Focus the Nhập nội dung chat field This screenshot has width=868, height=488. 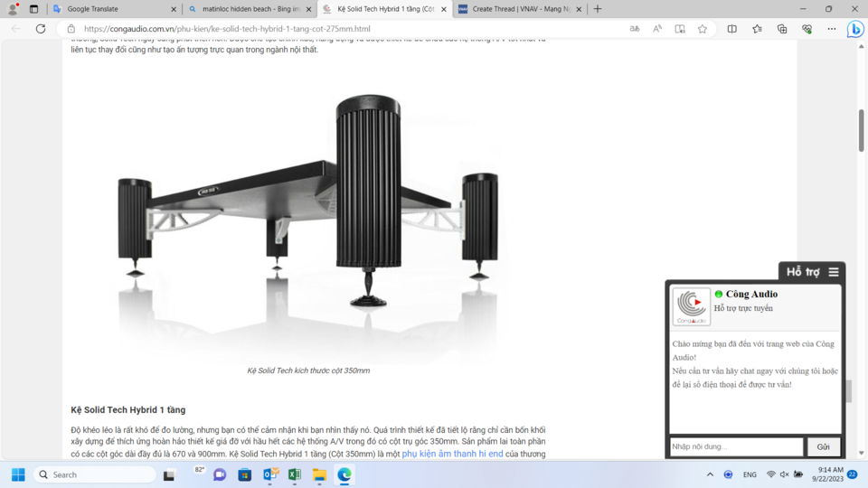(736, 446)
